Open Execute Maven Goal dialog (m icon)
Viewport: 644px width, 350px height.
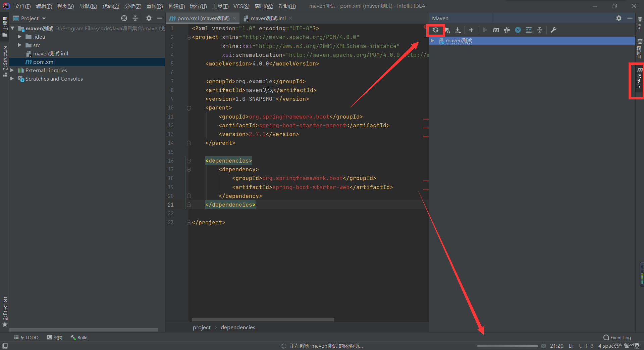496,30
